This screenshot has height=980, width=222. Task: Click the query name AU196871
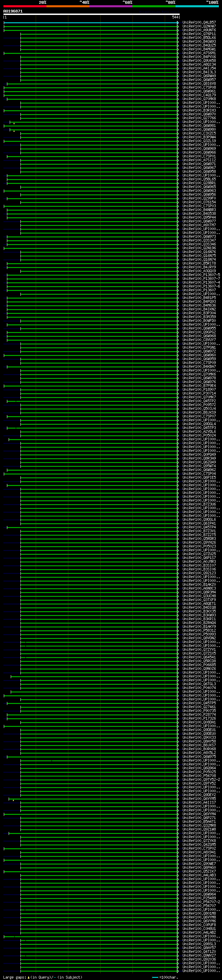(x=13, y=11)
